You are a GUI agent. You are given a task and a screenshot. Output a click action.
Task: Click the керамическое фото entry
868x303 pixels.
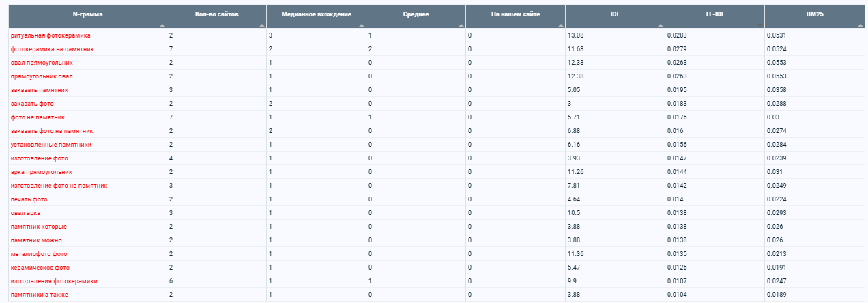[x=40, y=267]
